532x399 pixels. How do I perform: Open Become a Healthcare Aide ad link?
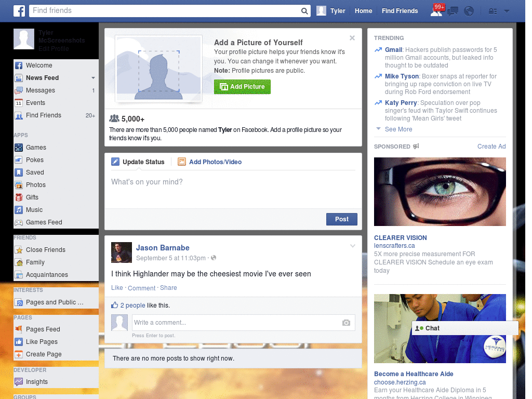[x=414, y=374]
